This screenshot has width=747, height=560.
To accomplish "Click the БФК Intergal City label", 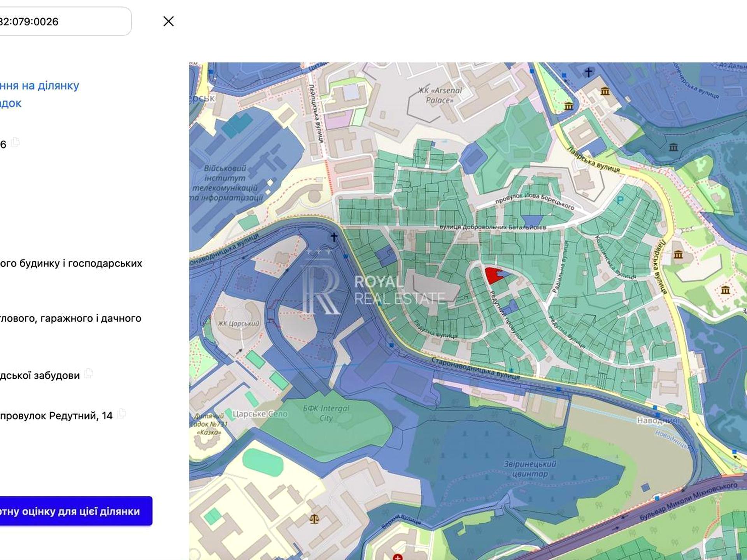I will (326, 413).
